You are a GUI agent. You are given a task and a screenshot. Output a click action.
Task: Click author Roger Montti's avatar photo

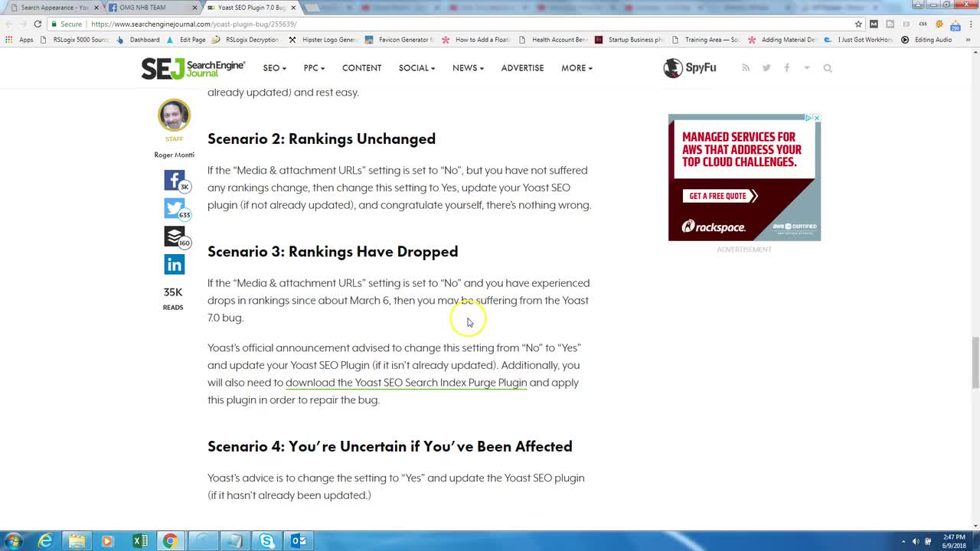click(174, 115)
